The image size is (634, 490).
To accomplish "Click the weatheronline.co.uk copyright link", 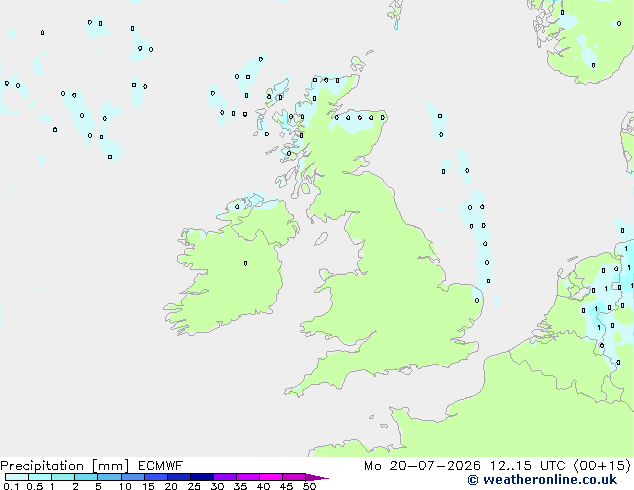I will pyautogui.click(x=542, y=480).
